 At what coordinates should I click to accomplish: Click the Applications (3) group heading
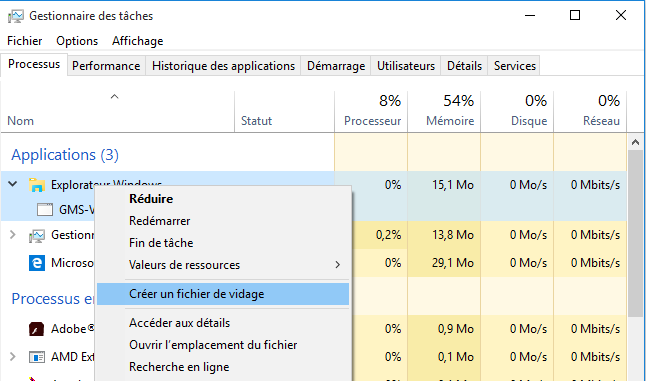[65, 155]
